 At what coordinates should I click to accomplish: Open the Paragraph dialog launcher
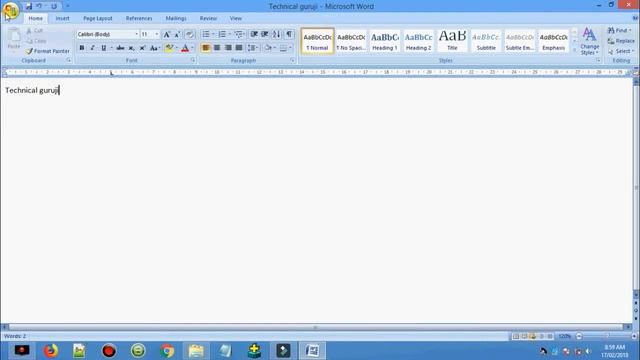pos(293,60)
